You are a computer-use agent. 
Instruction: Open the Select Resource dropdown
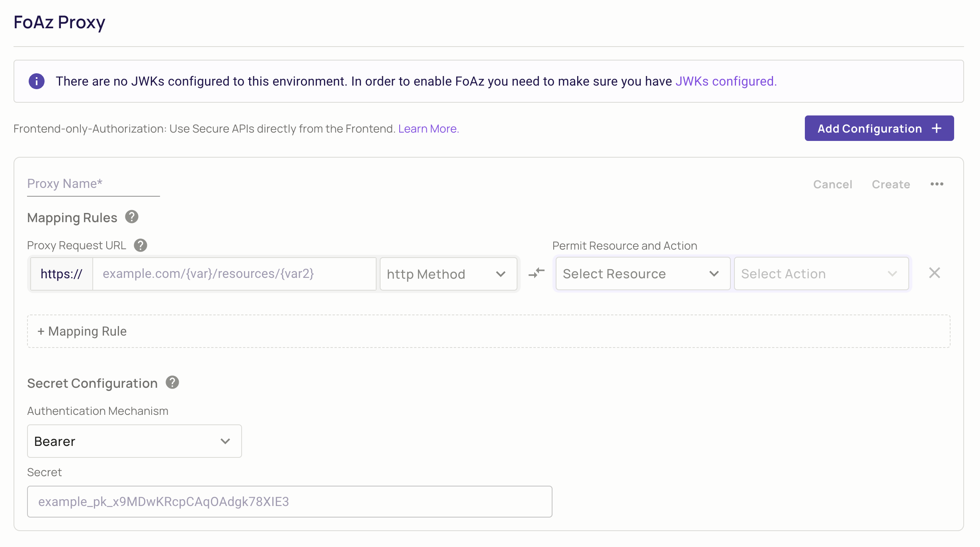tap(642, 274)
